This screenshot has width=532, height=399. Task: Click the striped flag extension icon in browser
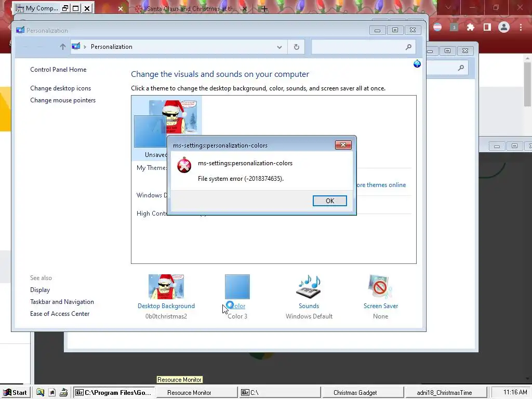click(x=437, y=27)
